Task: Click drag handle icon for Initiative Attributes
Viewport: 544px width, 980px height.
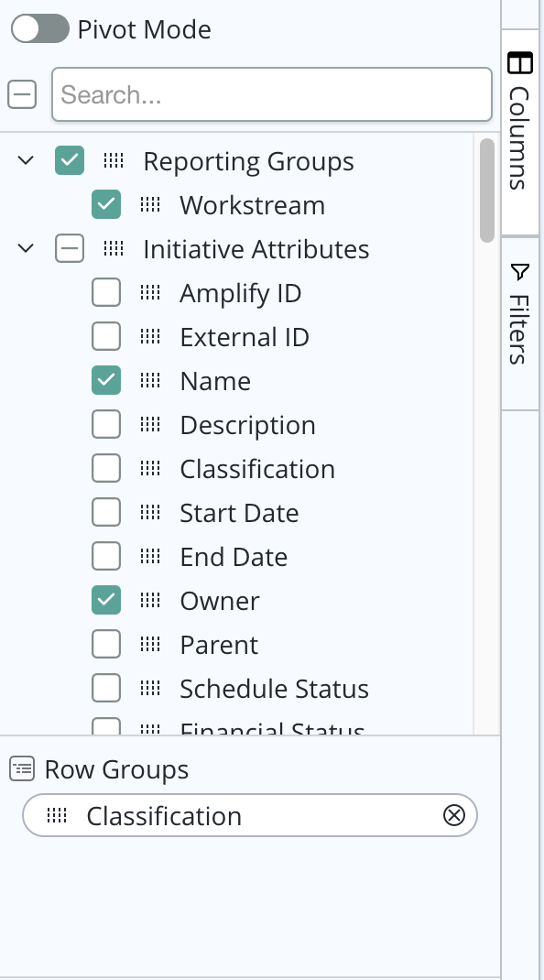Action: 114,249
